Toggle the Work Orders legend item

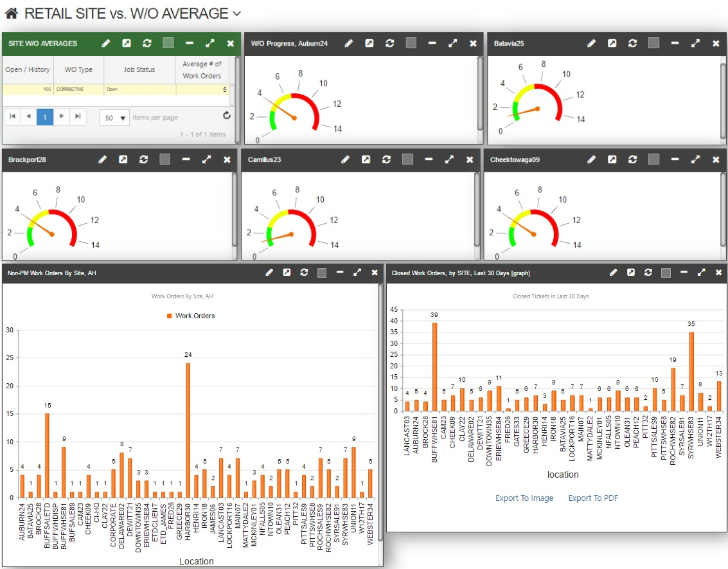click(191, 316)
